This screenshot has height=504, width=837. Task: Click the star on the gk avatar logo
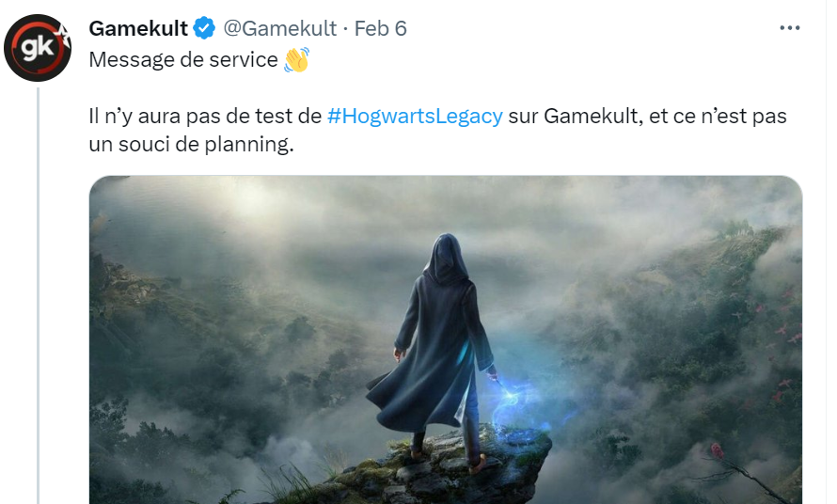click(x=64, y=36)
